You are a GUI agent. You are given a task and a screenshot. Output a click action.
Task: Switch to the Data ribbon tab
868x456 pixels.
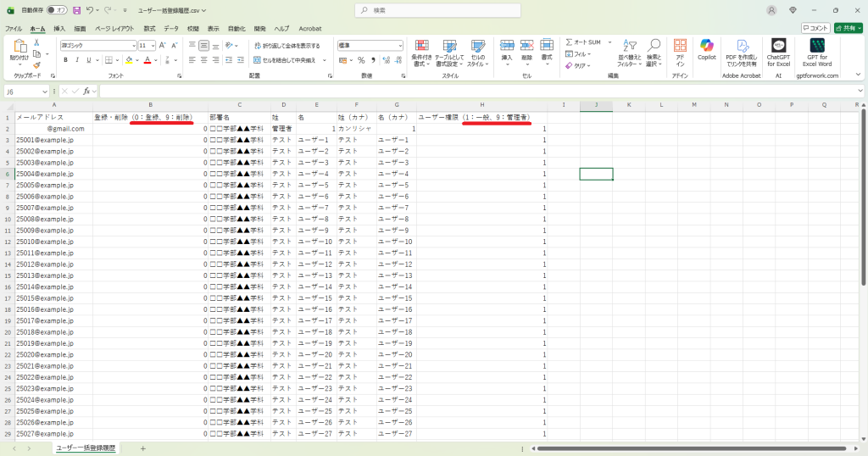click(x=171, y=28)
